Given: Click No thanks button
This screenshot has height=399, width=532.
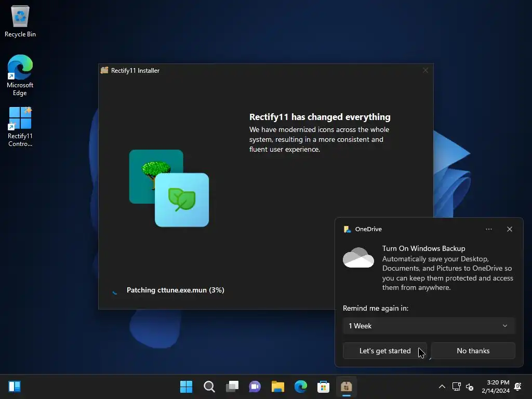Looking at the screenshot, I should tap(473, 351).
